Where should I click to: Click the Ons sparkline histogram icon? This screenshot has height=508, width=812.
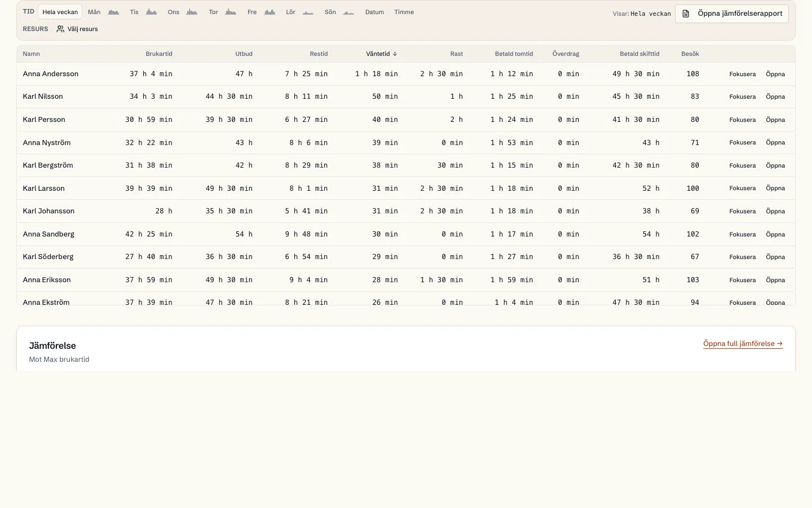click(x=192, y=12)
